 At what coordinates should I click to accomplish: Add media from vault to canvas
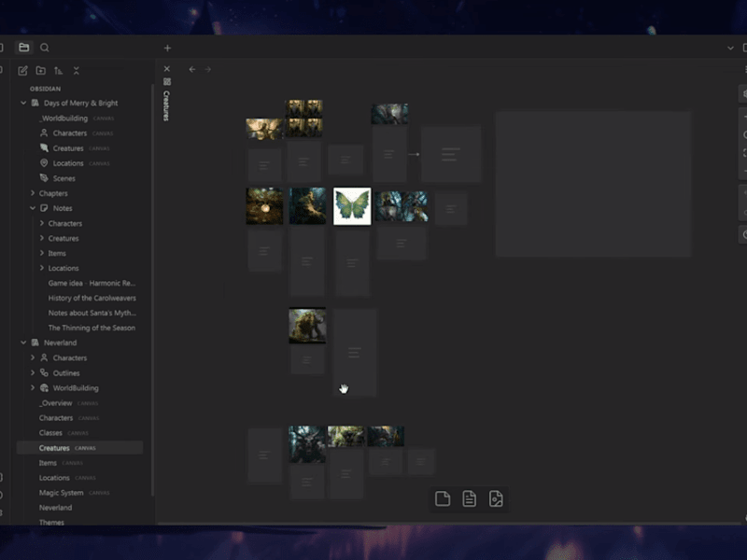(x=496, y=498)
